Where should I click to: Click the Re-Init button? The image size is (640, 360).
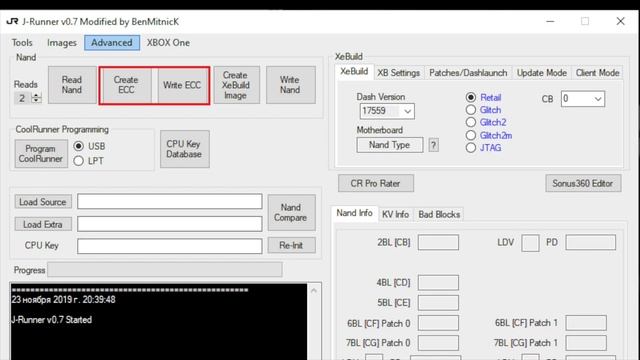coord(291,245)
